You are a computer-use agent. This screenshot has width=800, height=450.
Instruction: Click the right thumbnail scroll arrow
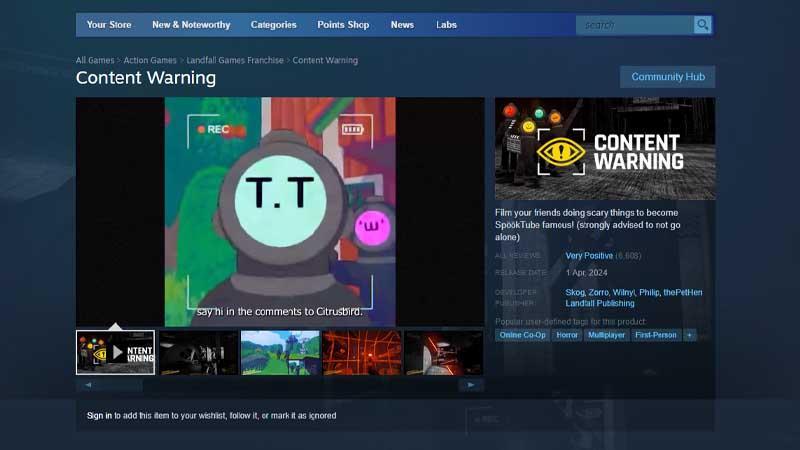[x=471, y=385]
